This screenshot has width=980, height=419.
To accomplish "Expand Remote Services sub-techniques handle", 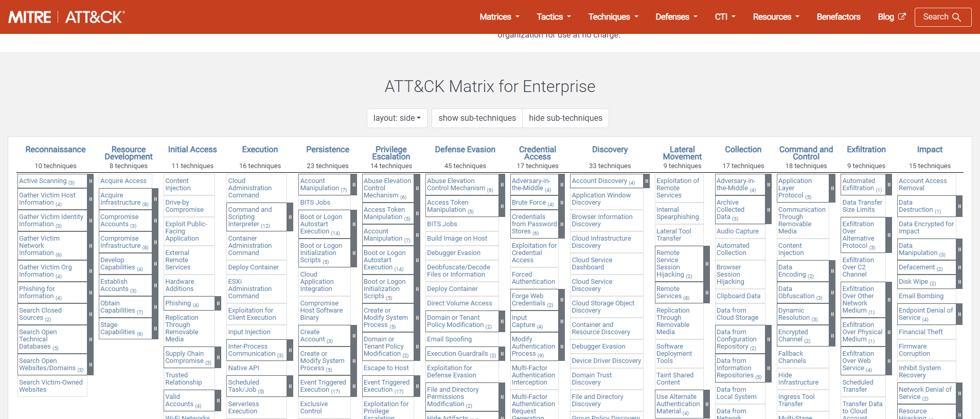I will click(707, 293).
